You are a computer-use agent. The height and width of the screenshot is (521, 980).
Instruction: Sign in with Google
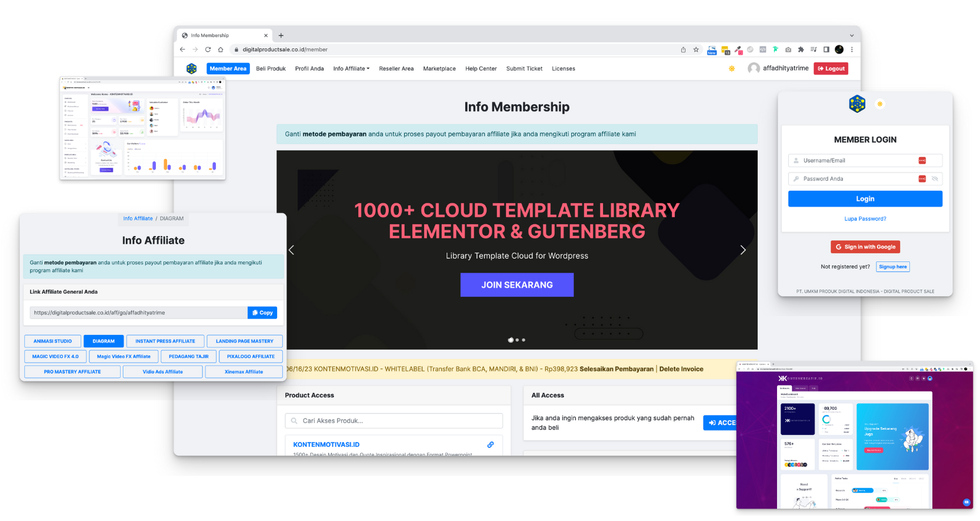click(865, 247)
